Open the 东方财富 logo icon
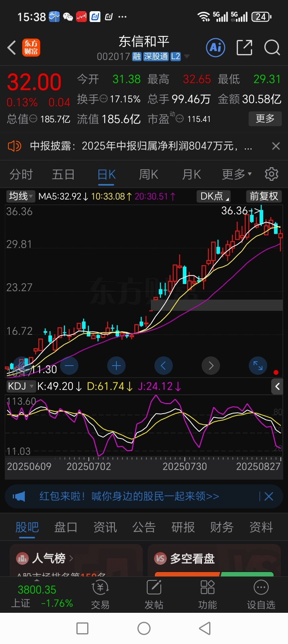The width and height of the screenshot is (288, 644). [x=31, y=48]
